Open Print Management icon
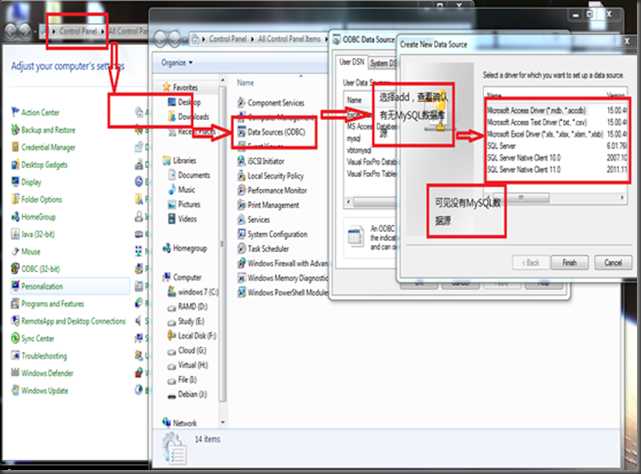Screen dimensions: 641x474 242,205
